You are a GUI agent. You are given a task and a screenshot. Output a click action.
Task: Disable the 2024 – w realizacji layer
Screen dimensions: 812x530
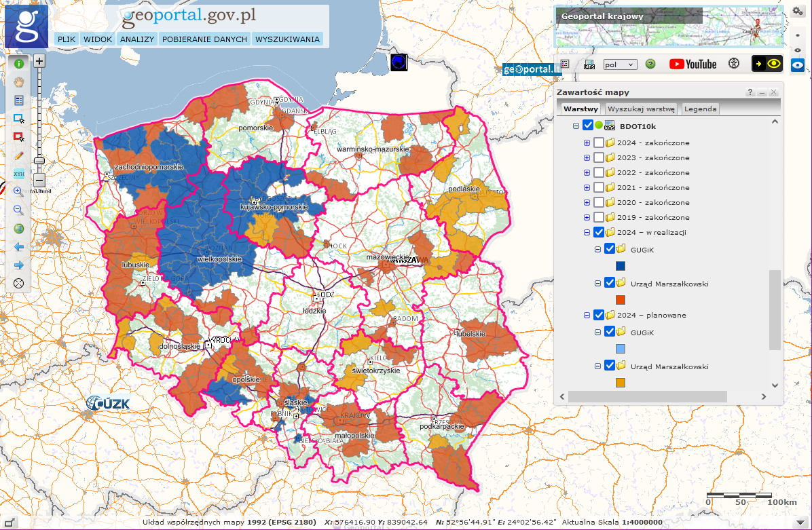point(599,232)
